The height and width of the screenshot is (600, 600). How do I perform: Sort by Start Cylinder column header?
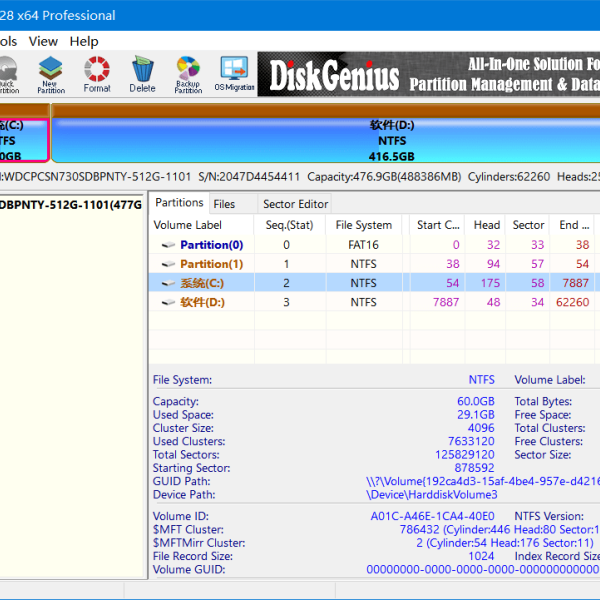[x=437, y=225]
